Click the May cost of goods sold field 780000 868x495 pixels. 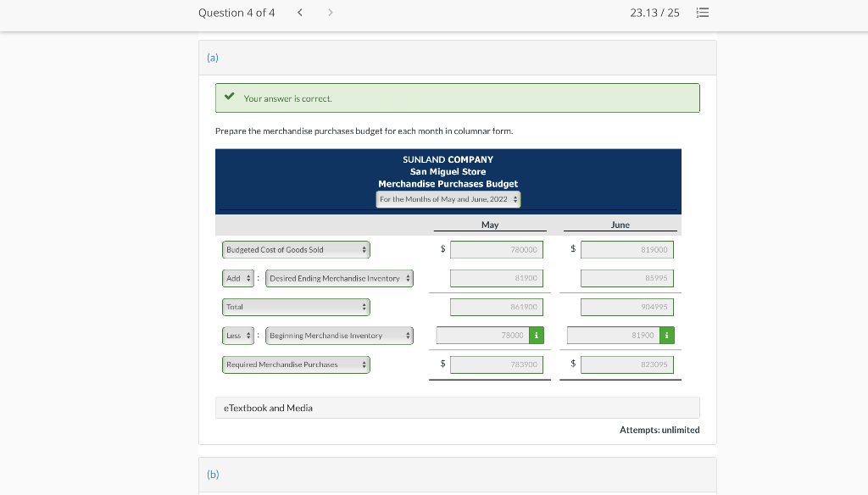[x=497, y=250]
